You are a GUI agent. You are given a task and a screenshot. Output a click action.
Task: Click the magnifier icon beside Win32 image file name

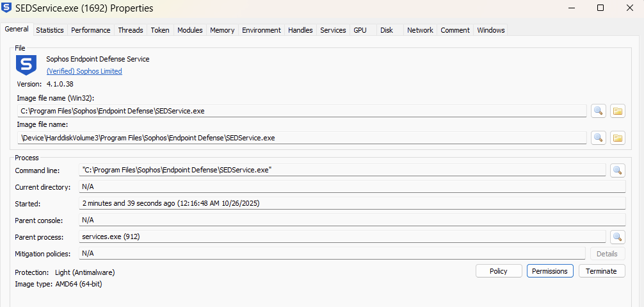[x=598, y=111]
